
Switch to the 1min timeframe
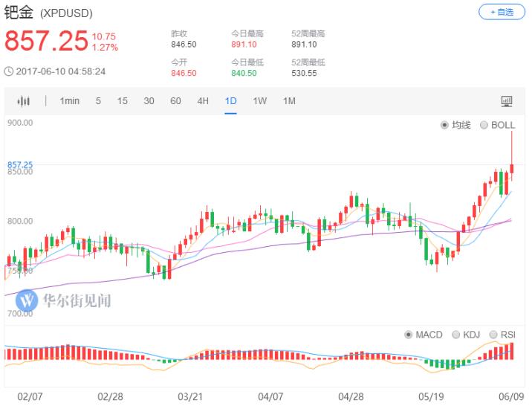point(70,101)
